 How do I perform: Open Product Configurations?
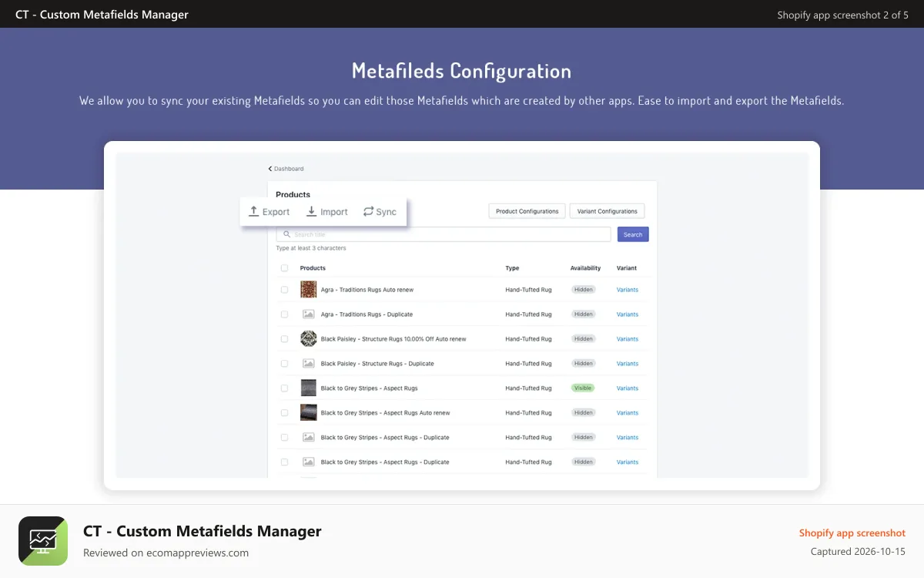pos(527,211)
